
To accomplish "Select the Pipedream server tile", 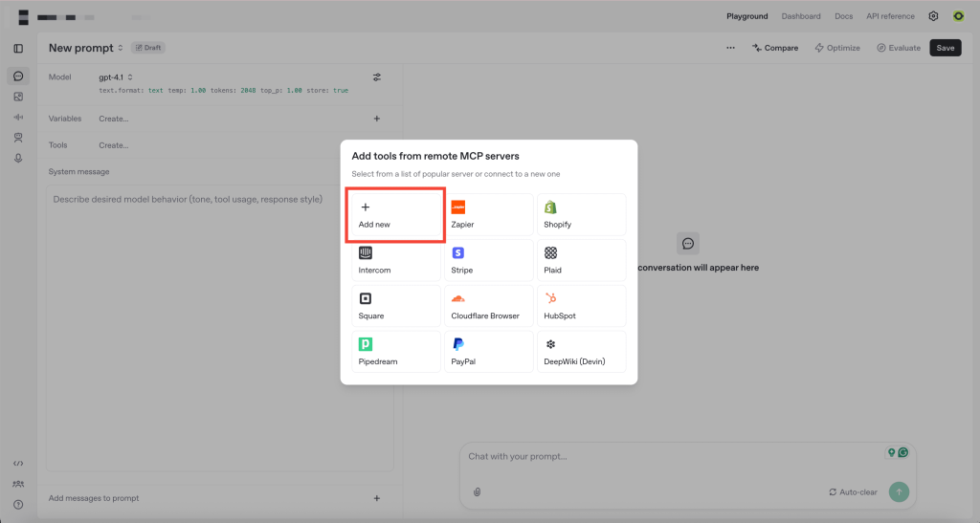I will pos(395,352).
